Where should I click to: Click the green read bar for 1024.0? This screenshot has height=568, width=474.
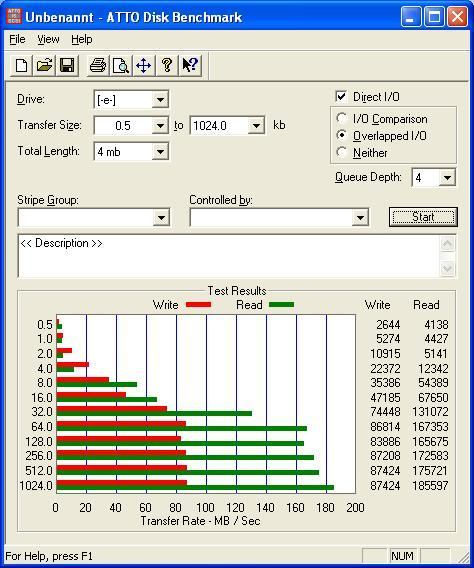pyautogui.click(x=195, y=488)
